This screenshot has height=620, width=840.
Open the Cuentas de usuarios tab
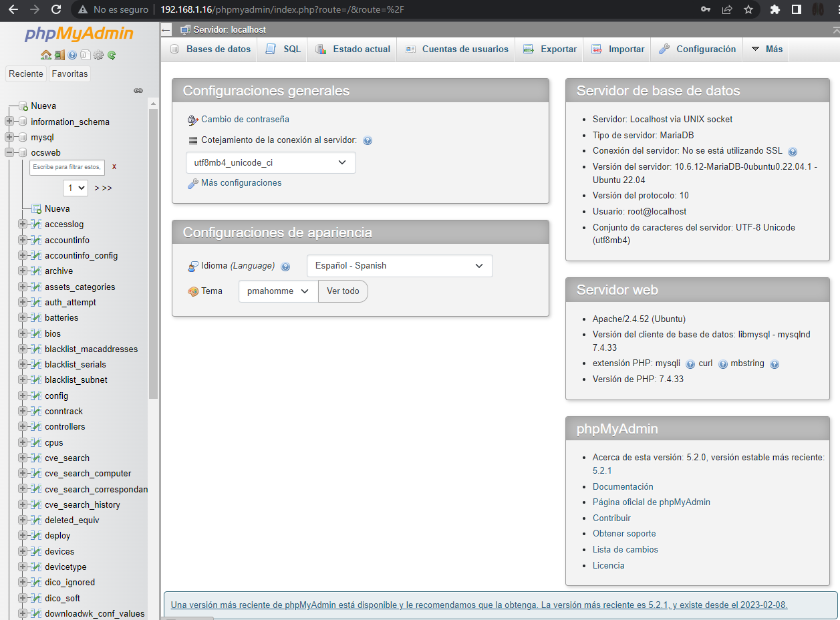tap(456, 49)
